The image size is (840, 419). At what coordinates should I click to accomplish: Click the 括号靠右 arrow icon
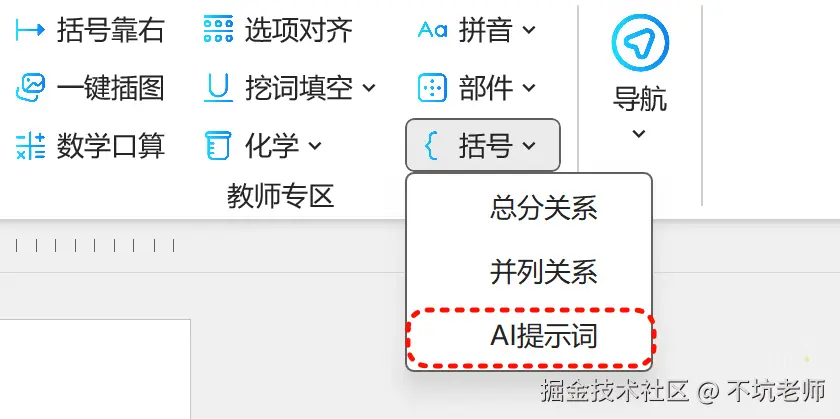point(30,29)
